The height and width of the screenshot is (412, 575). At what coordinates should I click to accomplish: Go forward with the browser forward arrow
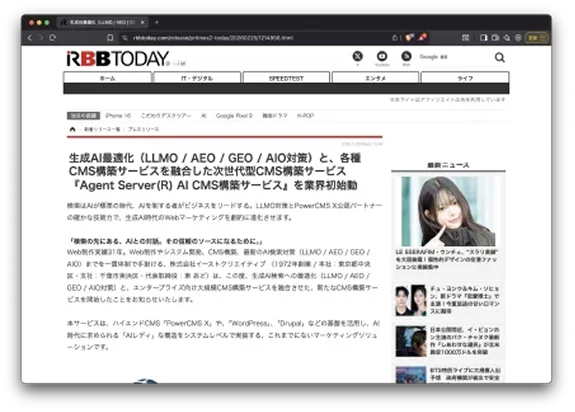coord(41,38)
